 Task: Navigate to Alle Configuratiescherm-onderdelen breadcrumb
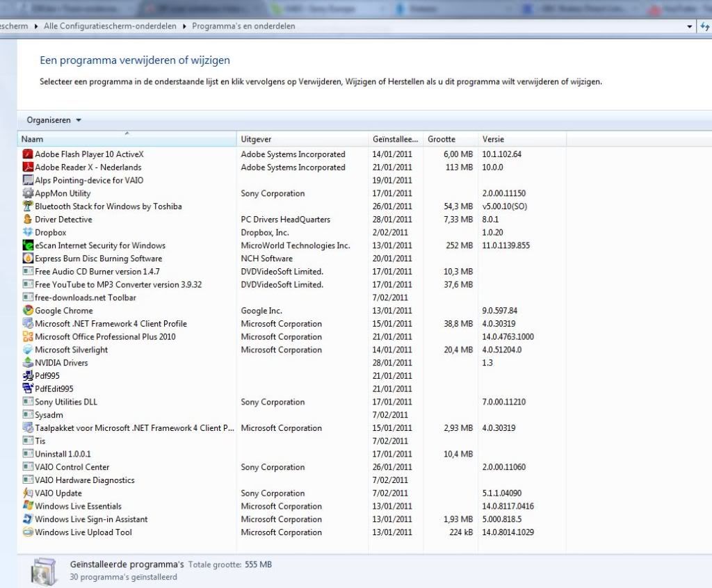[x=111, y=26]
